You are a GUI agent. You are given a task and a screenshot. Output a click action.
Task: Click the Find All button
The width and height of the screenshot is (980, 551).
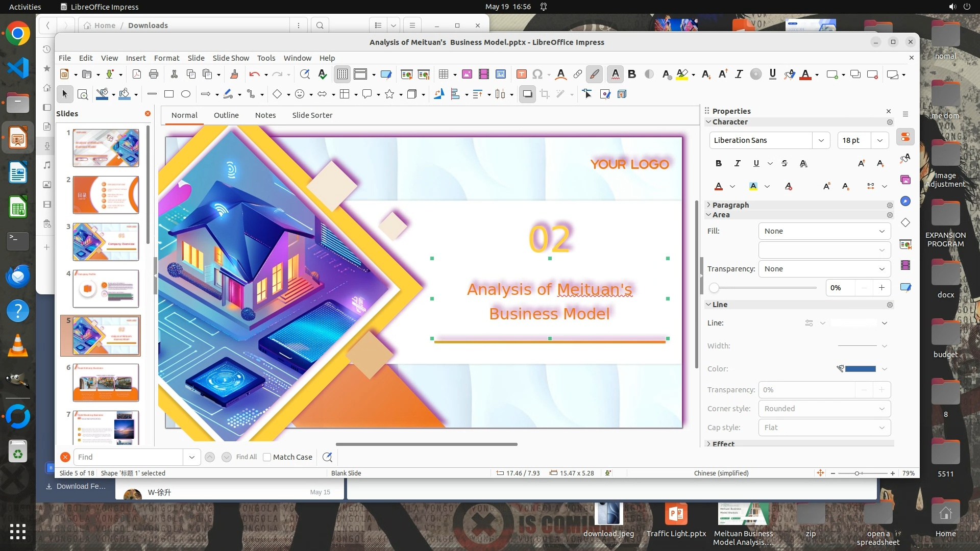(x=247, y=457)
